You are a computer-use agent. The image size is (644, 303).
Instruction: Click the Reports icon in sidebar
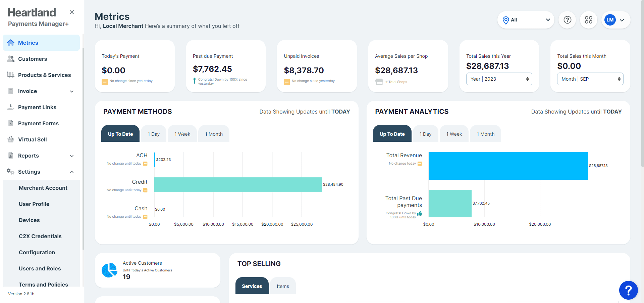(x=11, y=156)
